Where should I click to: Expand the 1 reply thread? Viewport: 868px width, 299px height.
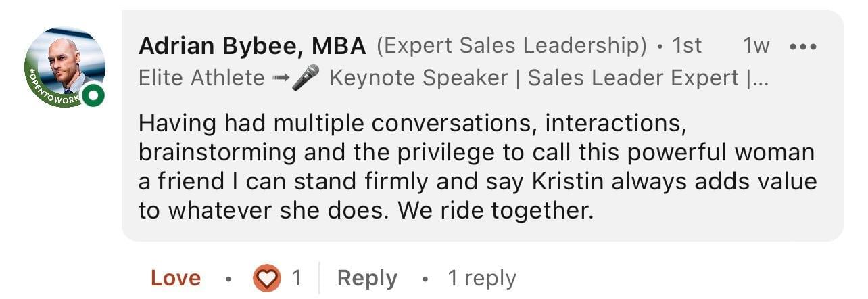[x=481, y=278]
